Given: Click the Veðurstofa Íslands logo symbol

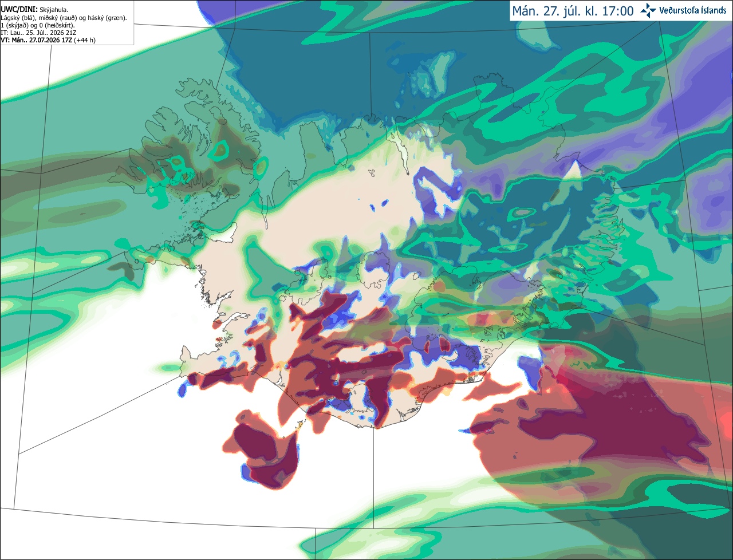Looking at the screenshot, I should pos(648,10).
